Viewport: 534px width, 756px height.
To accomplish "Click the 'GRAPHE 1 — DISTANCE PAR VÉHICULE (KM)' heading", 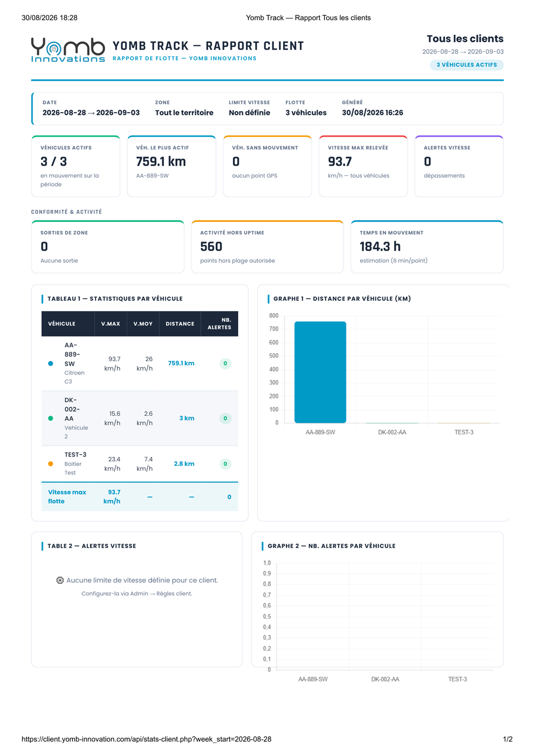I will point(342,299).
